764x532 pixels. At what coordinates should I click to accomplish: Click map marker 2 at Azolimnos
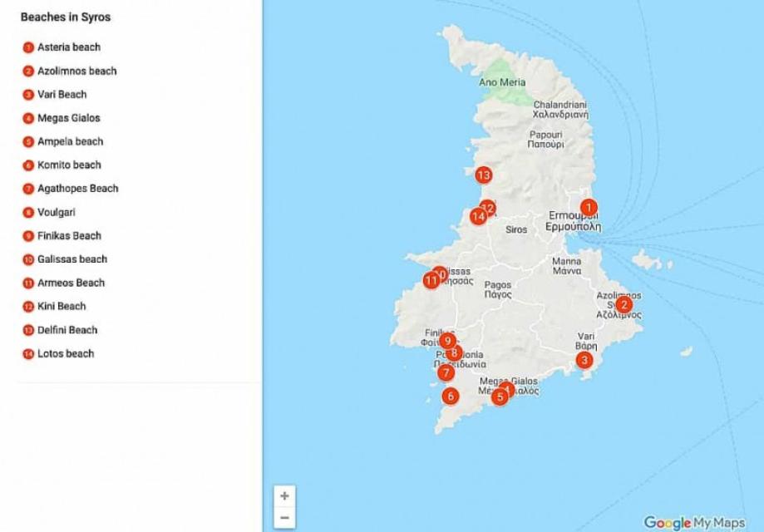[624, 304]
